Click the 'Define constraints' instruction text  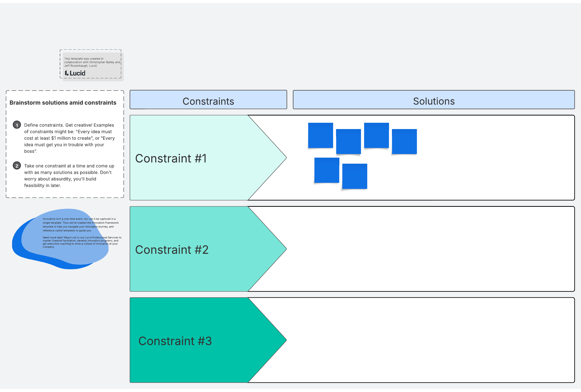69,138
